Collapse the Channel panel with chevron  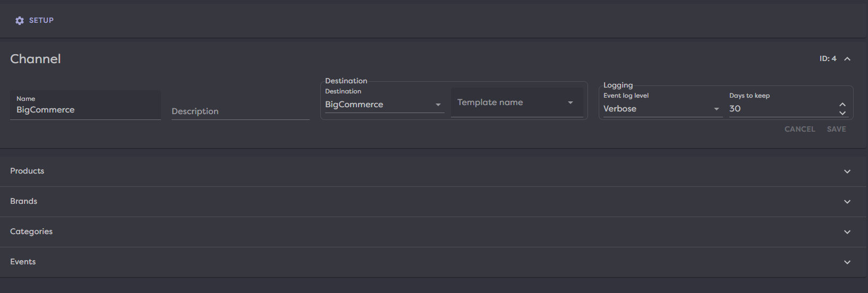(847, 59)
